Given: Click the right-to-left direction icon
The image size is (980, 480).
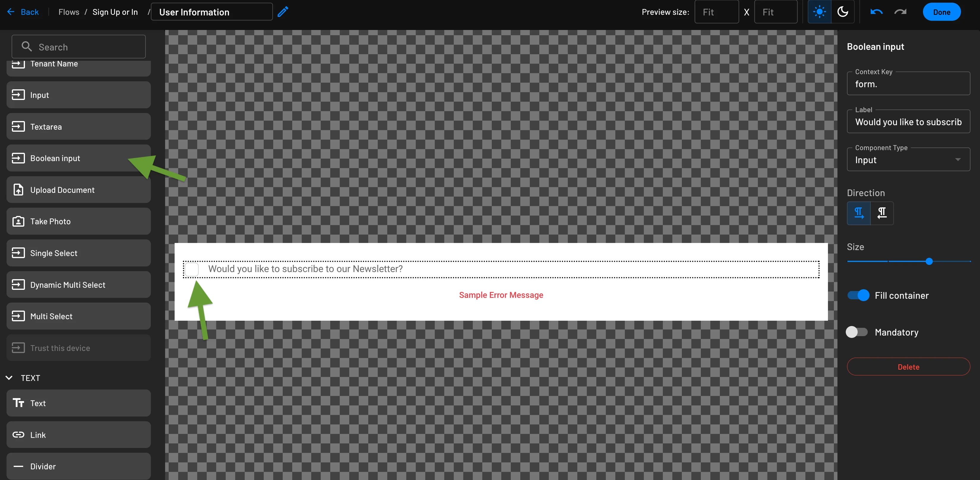Looking at the screenshot, I should [x=882, y=213].
